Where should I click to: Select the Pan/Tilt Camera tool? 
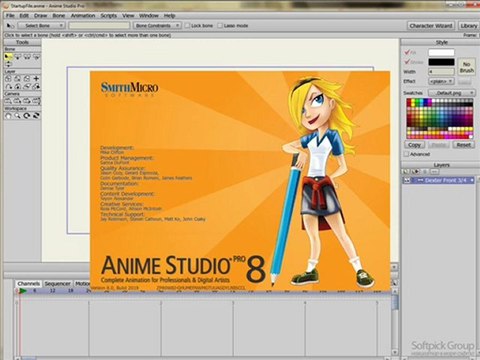click(x=37, y=101)
